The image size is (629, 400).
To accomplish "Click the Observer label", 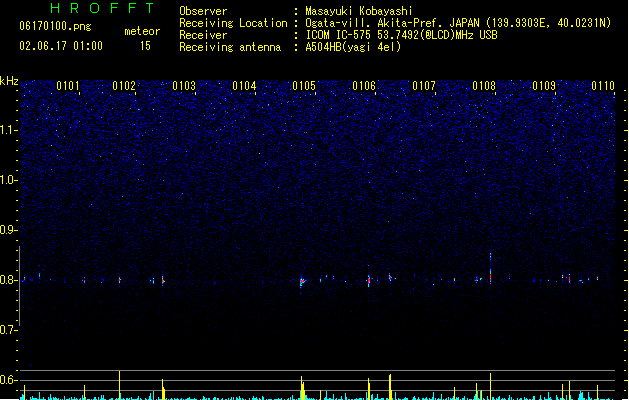I will point(203,11).
